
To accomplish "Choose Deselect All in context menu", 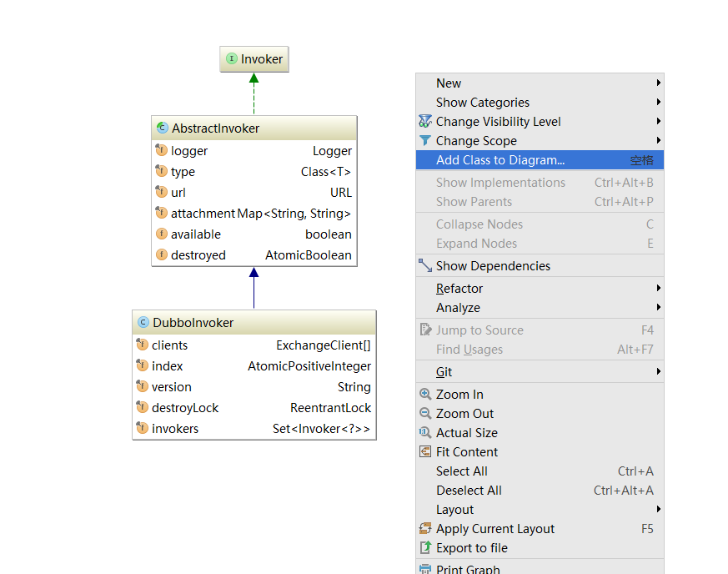I will pos(540,490).
